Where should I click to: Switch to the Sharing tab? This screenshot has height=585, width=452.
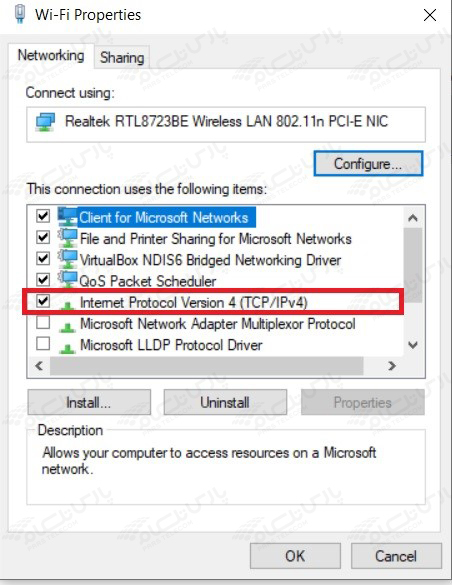tap(122, 57)
